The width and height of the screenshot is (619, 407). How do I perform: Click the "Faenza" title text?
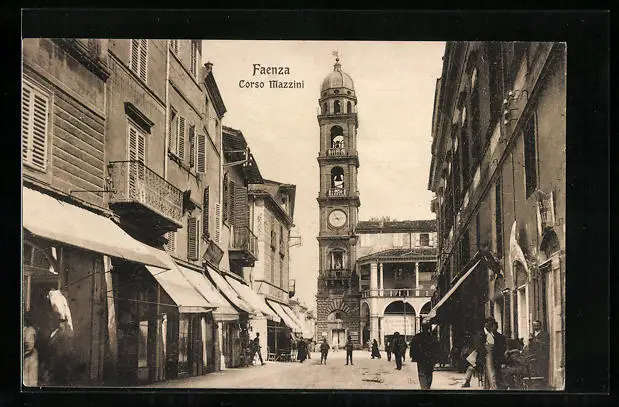click(271, 70)
